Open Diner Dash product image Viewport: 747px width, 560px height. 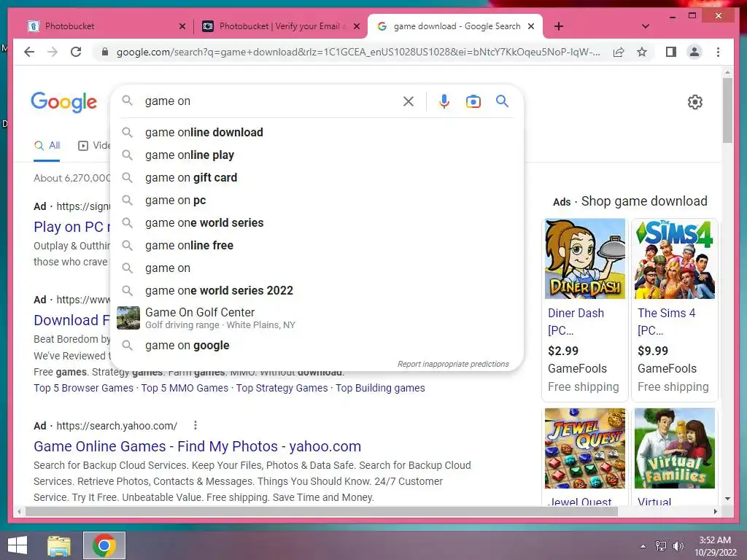(x=584, y=259)
